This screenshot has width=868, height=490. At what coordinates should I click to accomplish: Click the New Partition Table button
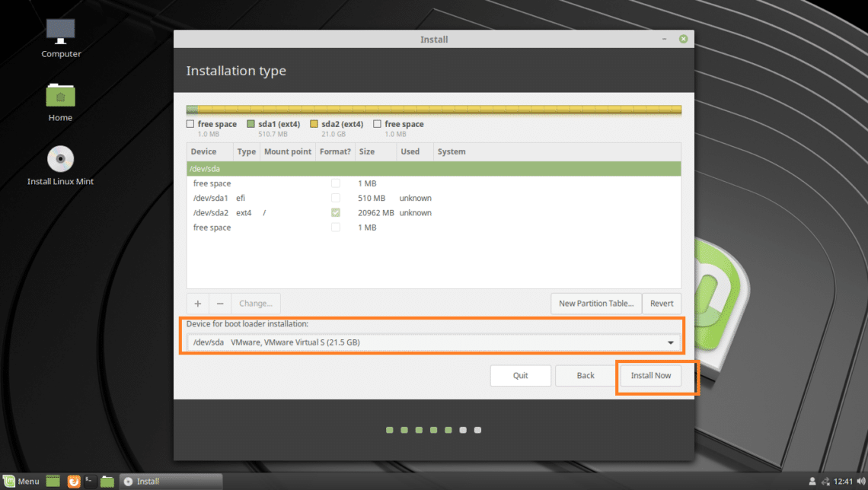pos(595,303)
